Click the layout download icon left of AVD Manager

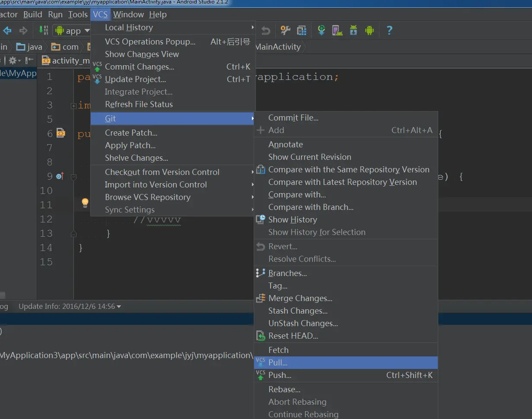click(321, 30)
